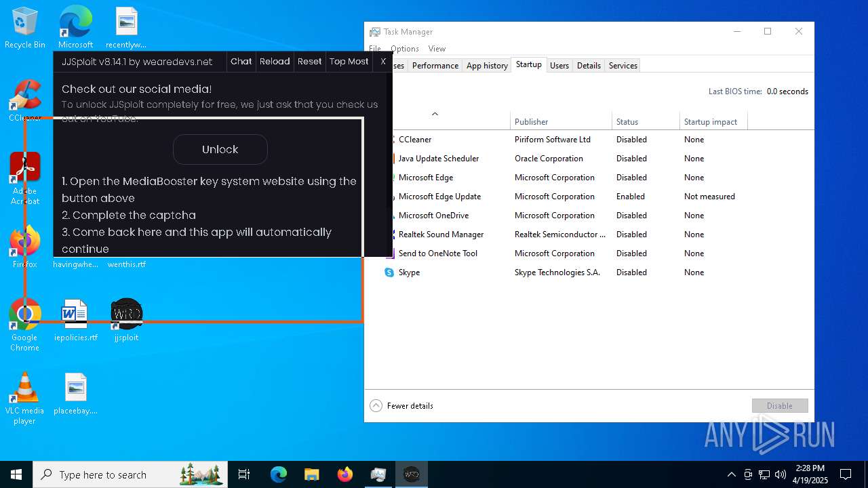Screen dimensions: 868x488
Task: Open Task View from the taskbar
Action: pos(244,474)
